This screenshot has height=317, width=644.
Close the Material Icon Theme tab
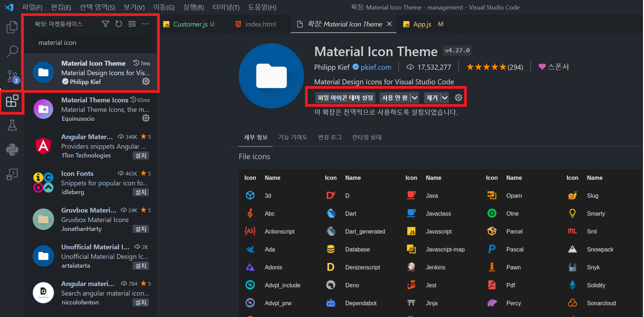389,24
